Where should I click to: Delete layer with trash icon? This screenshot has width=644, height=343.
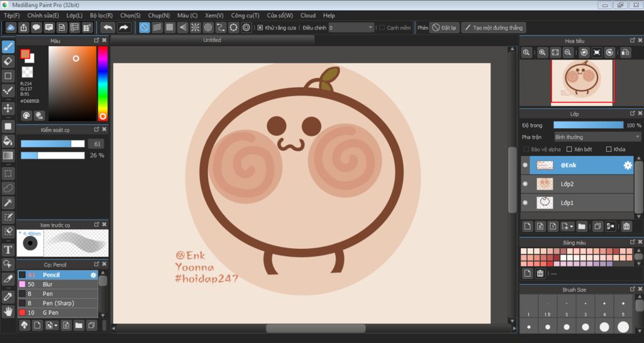(x=626, y=226)
